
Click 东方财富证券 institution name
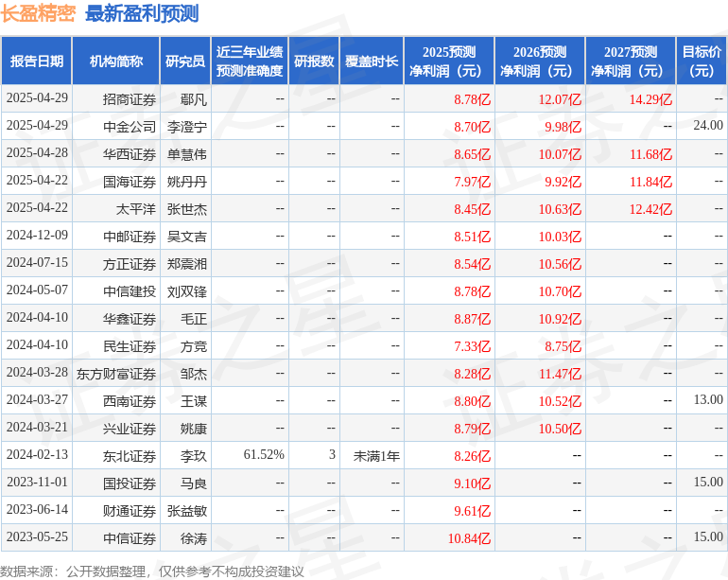(116, 374)
